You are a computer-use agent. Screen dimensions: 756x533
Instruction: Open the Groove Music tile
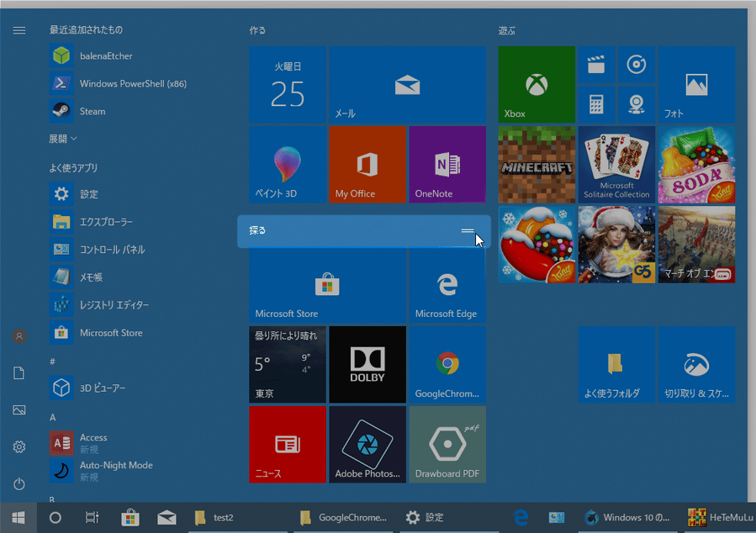coord(637,65)
